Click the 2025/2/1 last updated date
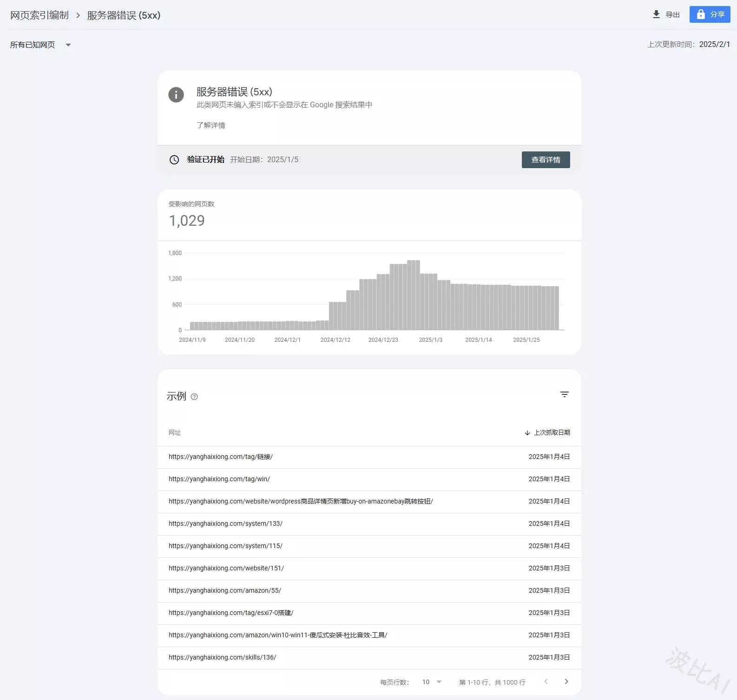This screenshot has height=700, width=737. click(x=715, y=45)
